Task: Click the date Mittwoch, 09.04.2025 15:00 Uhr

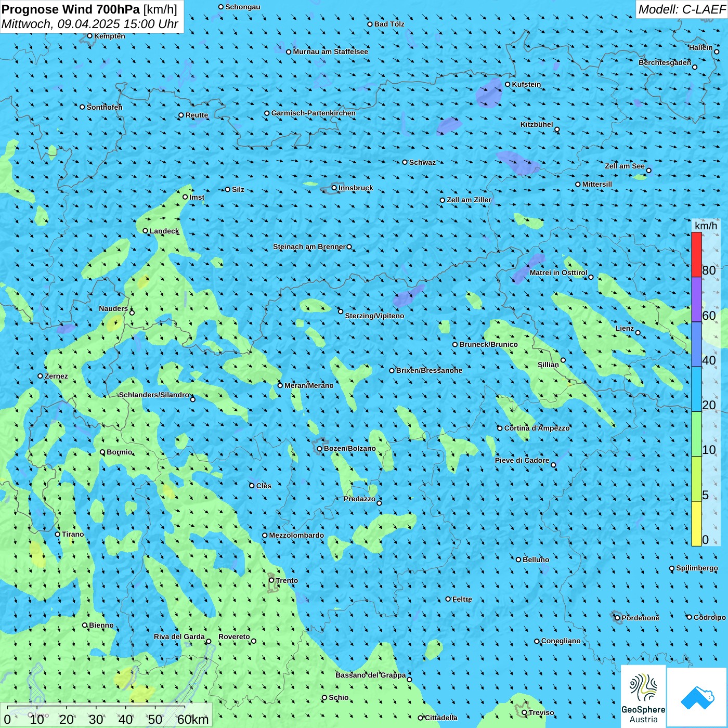Action: [90, 24]
